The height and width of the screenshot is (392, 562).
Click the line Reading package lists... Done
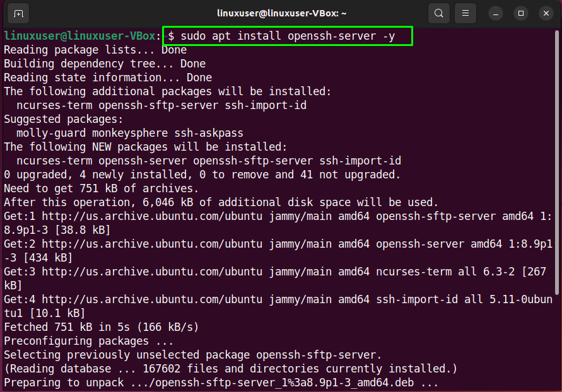95,50
